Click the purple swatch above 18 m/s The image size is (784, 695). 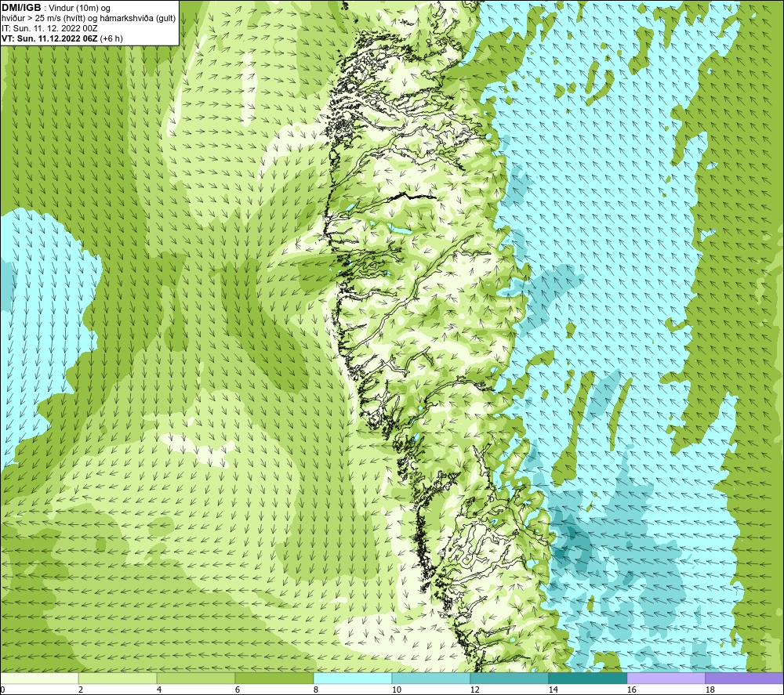pyautogui.click(x=744, y=679)
